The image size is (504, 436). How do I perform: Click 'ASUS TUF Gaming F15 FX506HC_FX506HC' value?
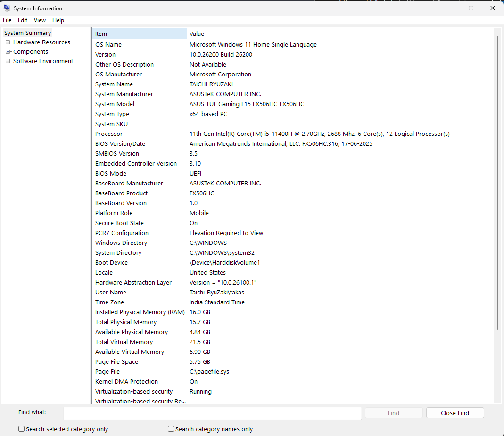(247, 104)
